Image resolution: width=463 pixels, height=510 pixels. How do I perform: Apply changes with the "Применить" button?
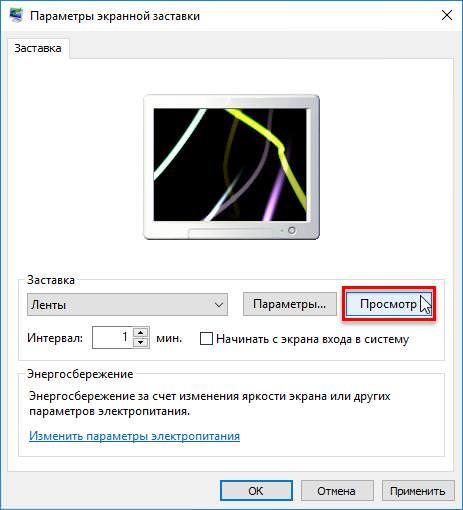click(418, 491)
